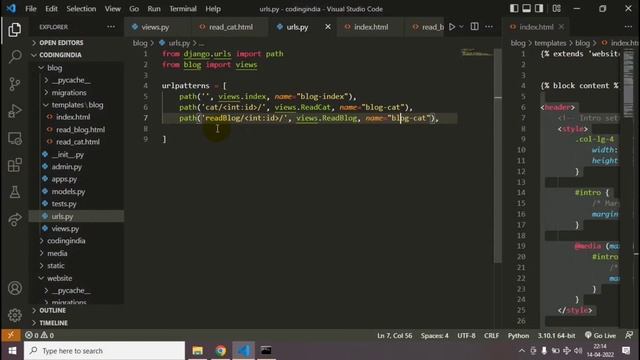Image resolution: width=640 pixels, height=360 pixels.
Task: Select language mode Python
Action: click(x=518, y=336)
